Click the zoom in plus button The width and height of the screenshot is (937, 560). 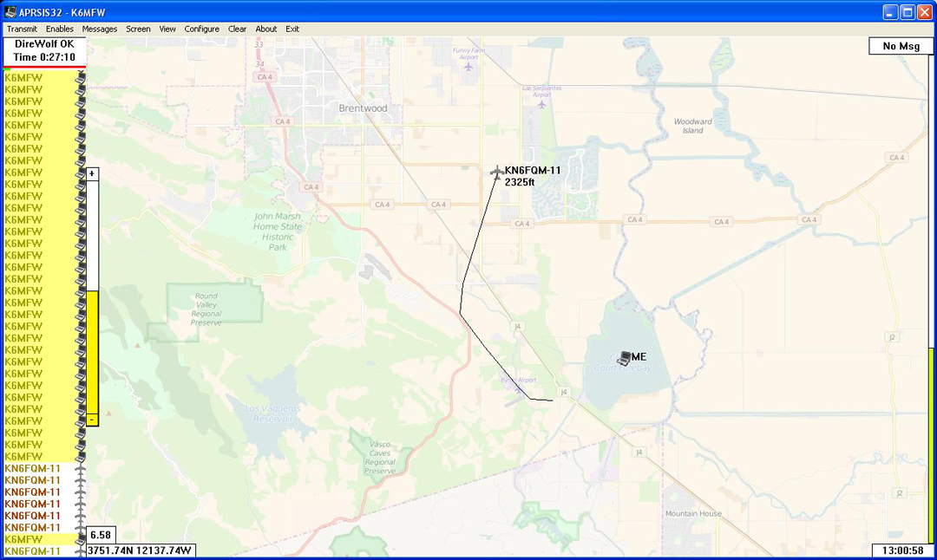92,173
